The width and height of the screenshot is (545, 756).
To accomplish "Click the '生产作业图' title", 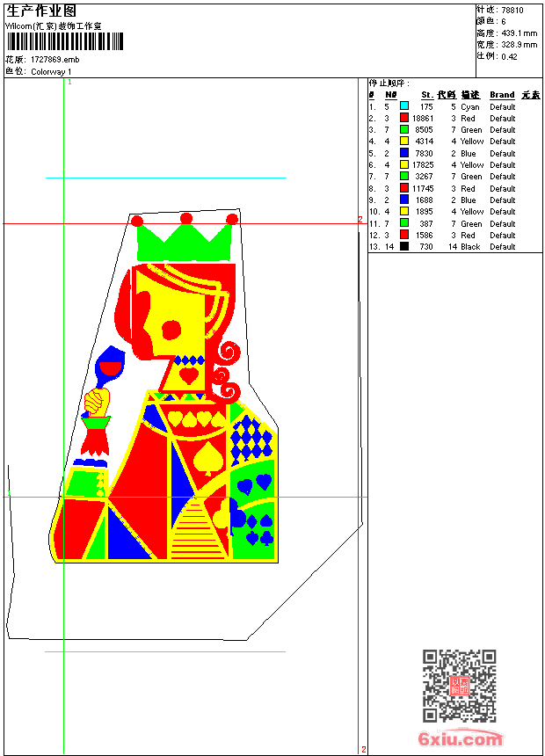I will pos(41,11).
